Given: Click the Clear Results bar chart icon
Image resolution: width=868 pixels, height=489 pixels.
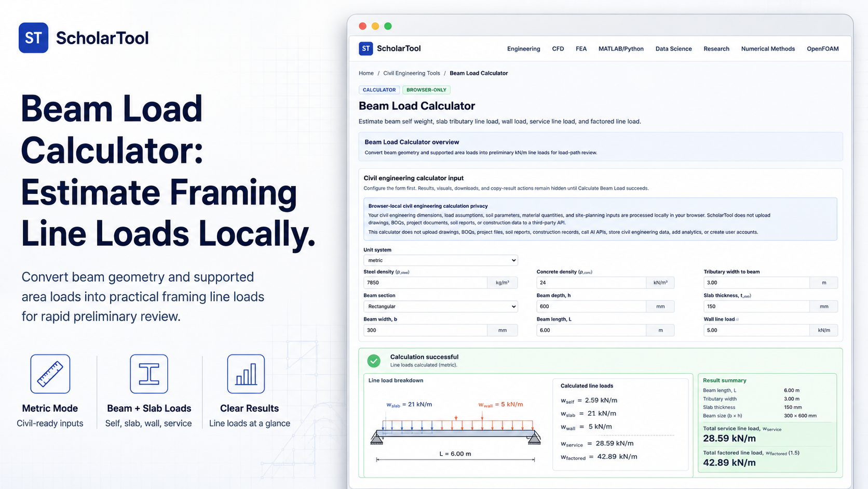Looking at the screenshot, I should 246,374.
